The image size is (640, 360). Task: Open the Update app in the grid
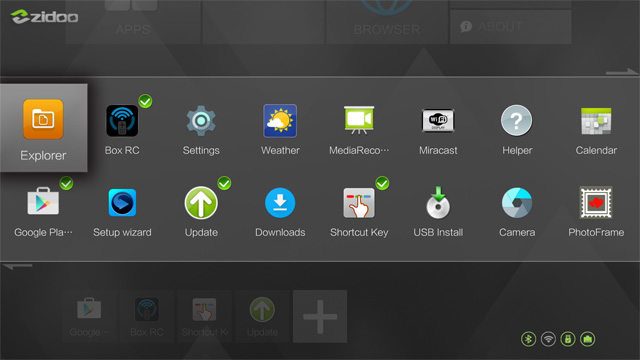201,203
